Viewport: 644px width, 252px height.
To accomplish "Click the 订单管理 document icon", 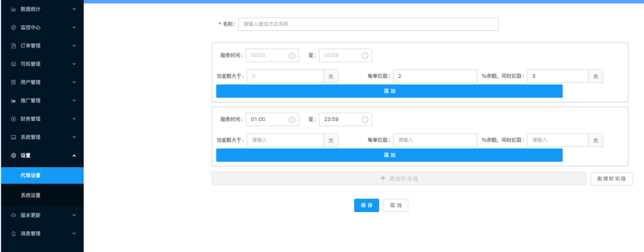I will click(14, 46).
